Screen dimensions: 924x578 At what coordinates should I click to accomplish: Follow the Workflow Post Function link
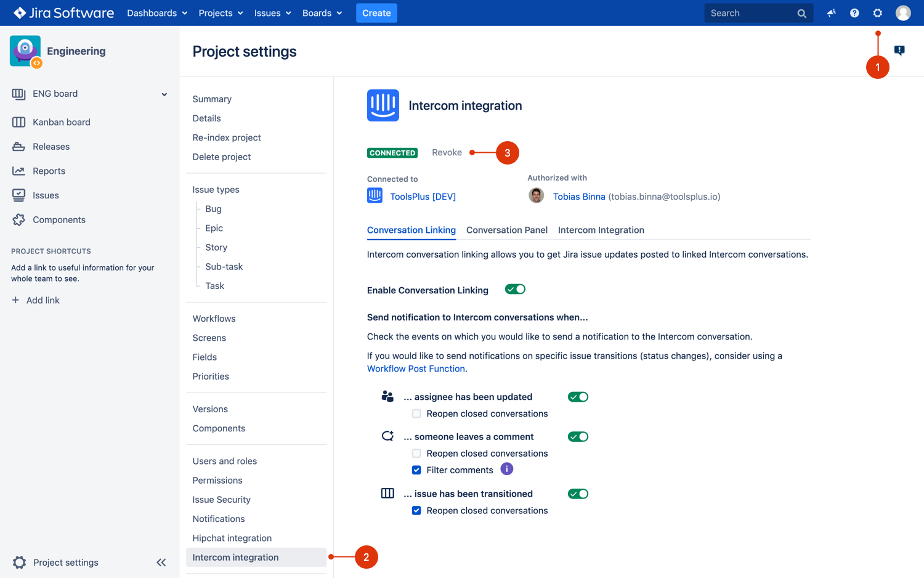[416, 368]
